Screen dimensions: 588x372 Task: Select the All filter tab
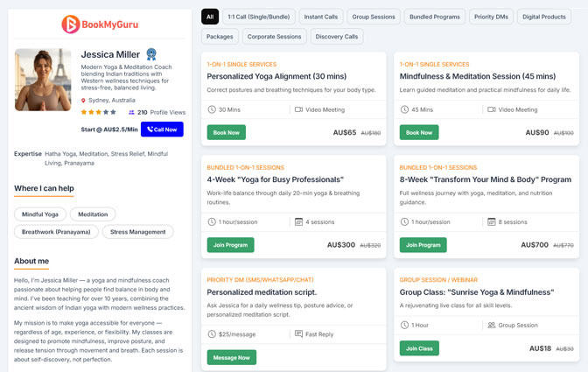click(210, 17)
